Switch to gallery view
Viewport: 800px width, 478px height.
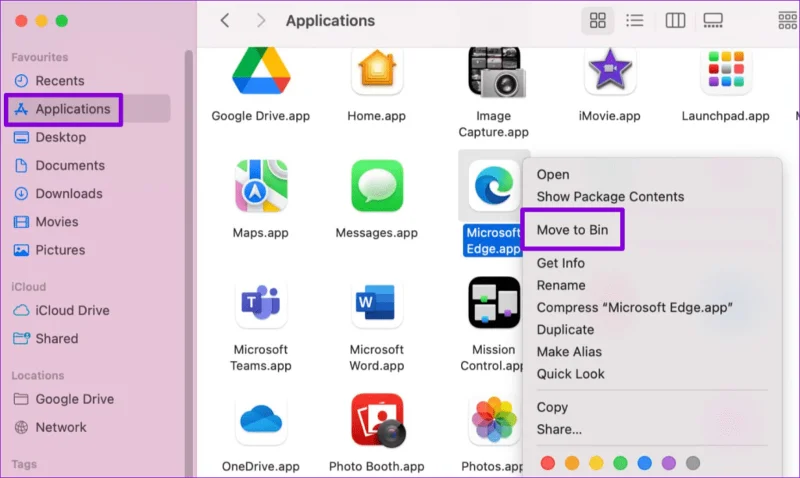click(x=713, y=20)
